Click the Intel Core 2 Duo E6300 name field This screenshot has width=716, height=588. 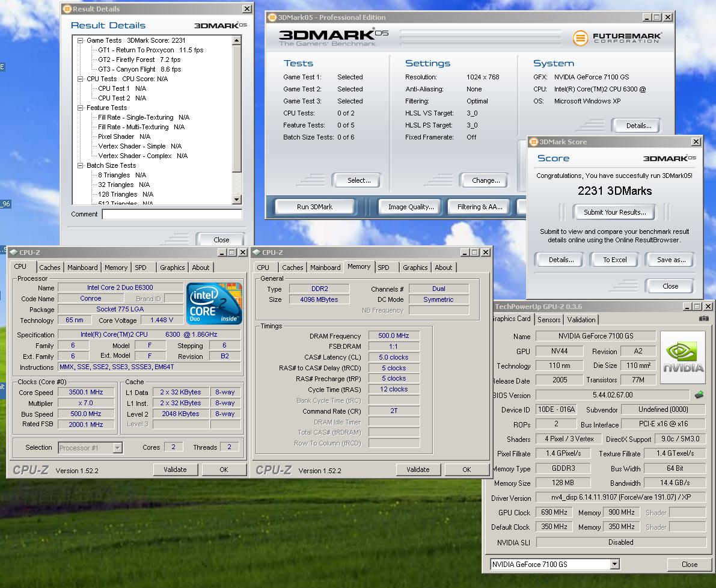point(121,287)
